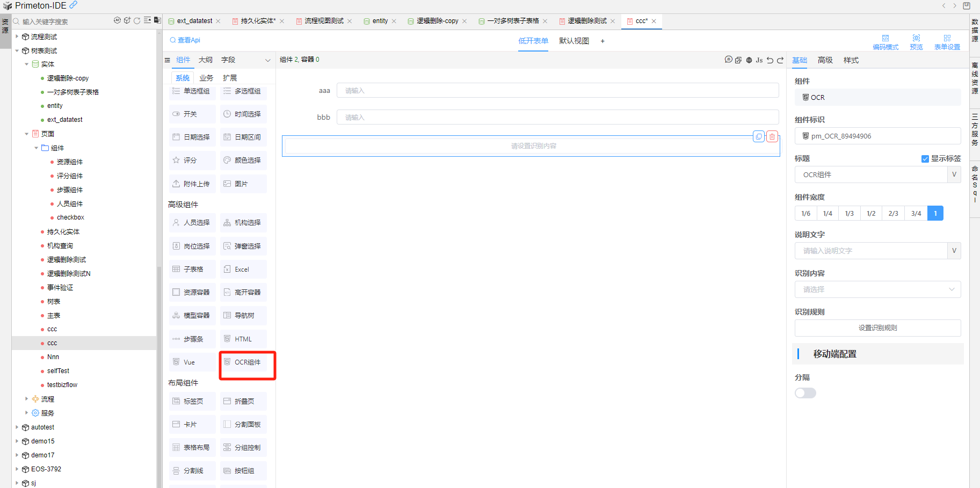The width and height of the screenshot is (980, 488).
Task: Click the aaa input field
Action: click(557, 91)
